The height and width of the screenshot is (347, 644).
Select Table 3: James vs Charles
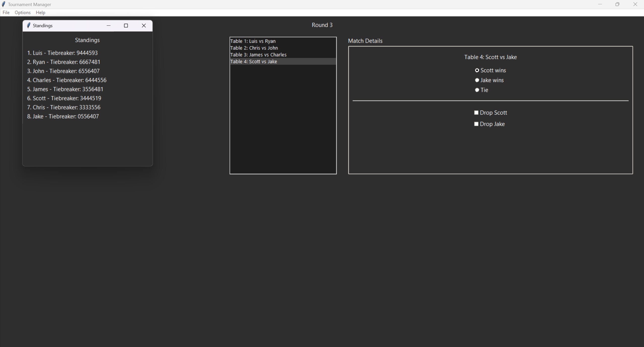[x=283, y=55]
